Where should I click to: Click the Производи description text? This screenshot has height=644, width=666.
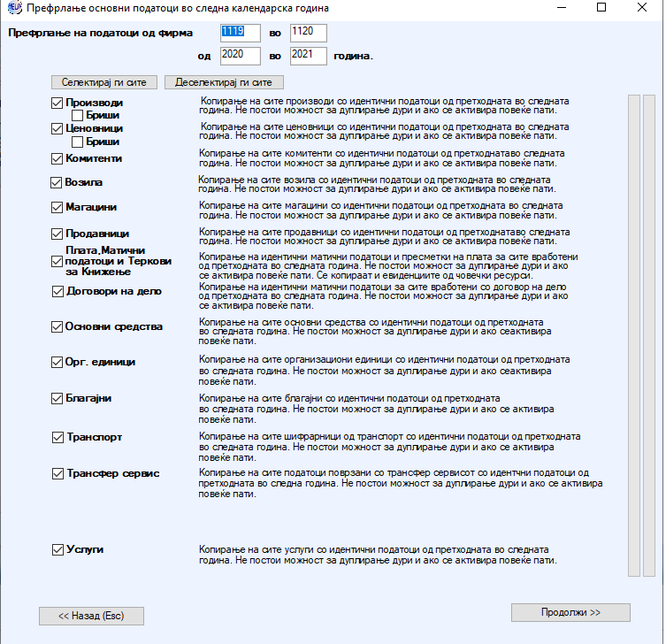point(384,106)
